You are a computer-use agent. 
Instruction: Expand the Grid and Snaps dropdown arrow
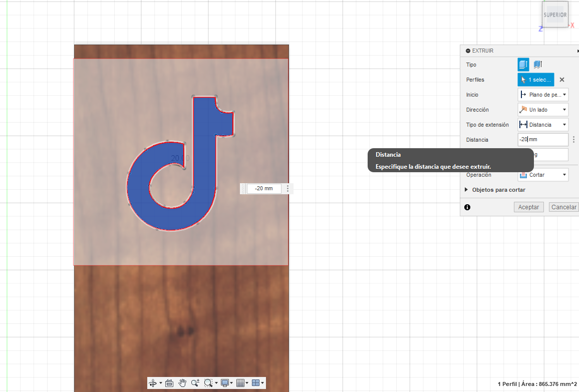pyautogui.click(x=247, y=383)
